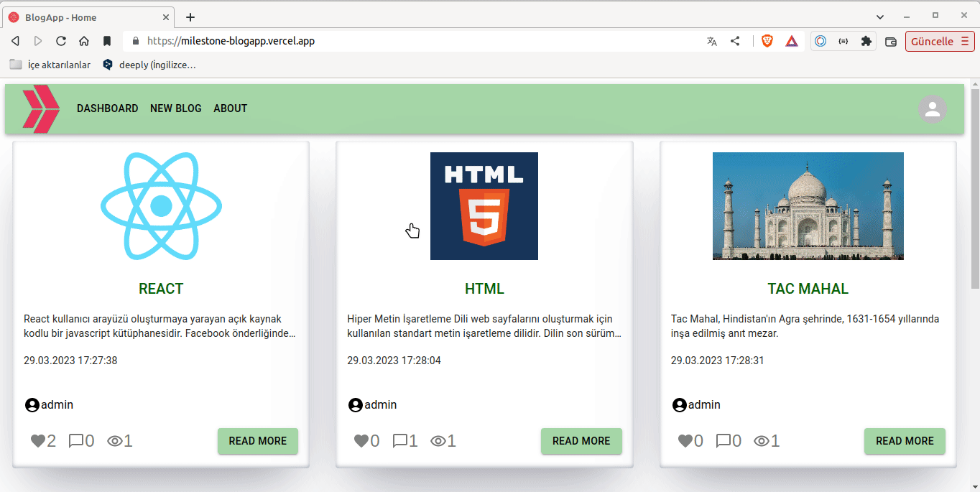Click the Tac Mahal description paragraph
Screen dimensions: 980x492
click(805, 326)
